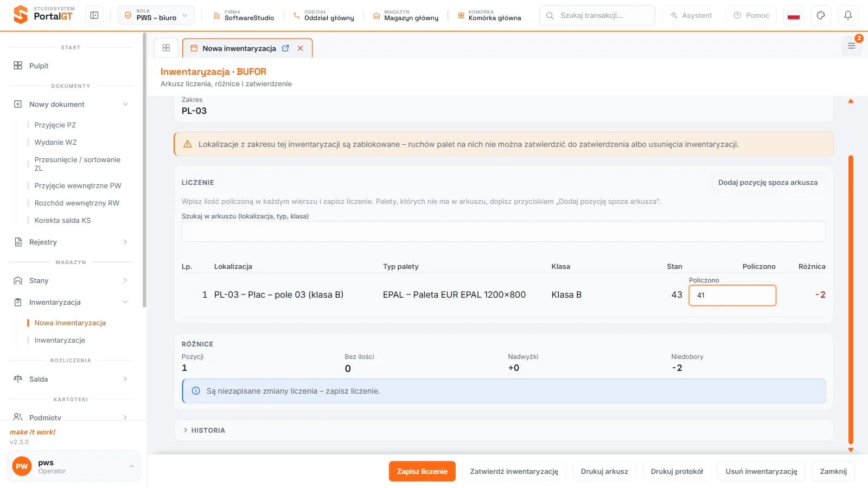Image resolution: width=868 pixels, height=488 pixels.
Task: Open Inwentaryzacje list in sidebar
Action: coord(60,340)
